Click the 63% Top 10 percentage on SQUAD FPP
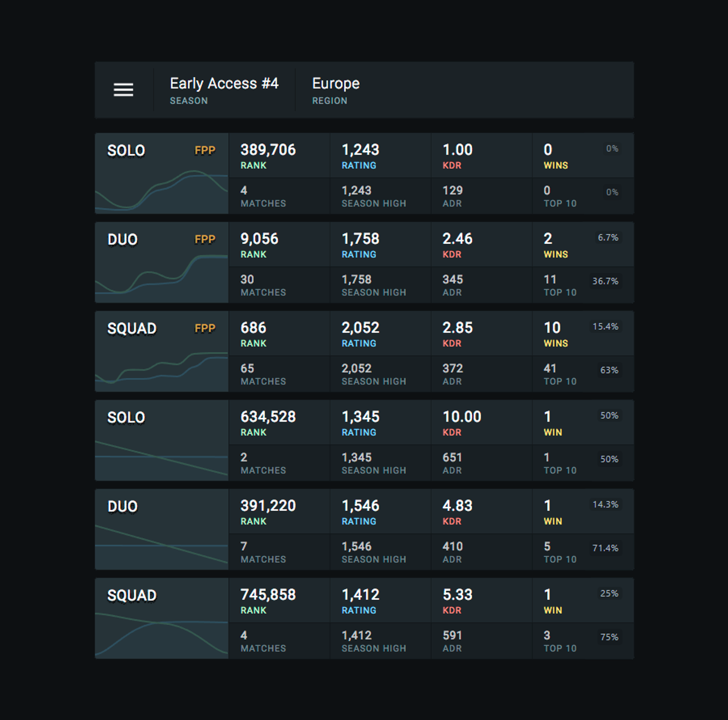This screenshot has width=728, height=720. [x=610, y=369]
